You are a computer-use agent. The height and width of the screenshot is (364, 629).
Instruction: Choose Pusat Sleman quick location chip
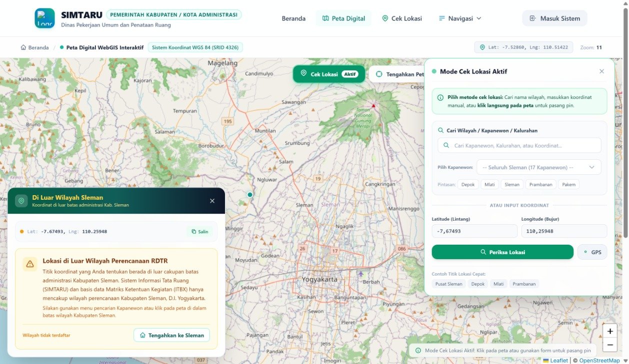pyautogui.click(x=448, y=284)
